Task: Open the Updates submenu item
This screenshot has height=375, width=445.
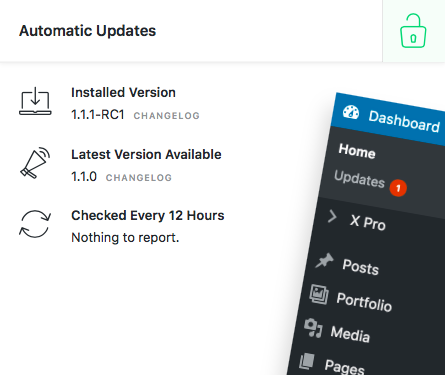Action: point(359,179)
